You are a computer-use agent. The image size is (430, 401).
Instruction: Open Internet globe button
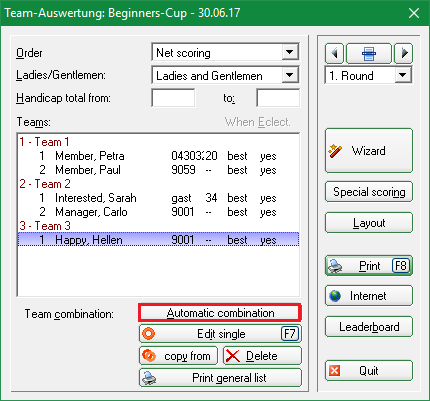[x=369, y=296]
